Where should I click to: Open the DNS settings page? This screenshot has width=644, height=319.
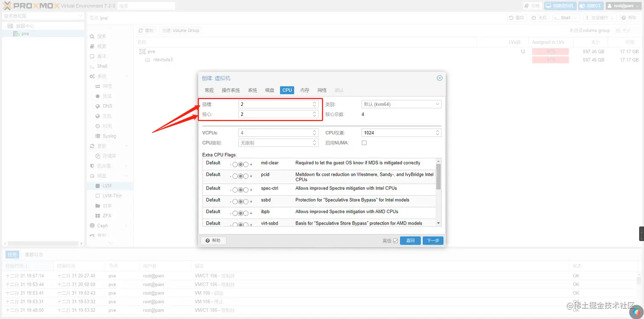pyautogui.click(x=107, y=106)
